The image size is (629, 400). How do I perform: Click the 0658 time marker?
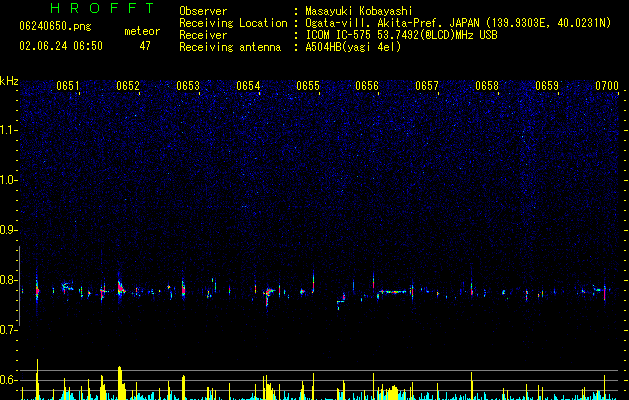487,86
